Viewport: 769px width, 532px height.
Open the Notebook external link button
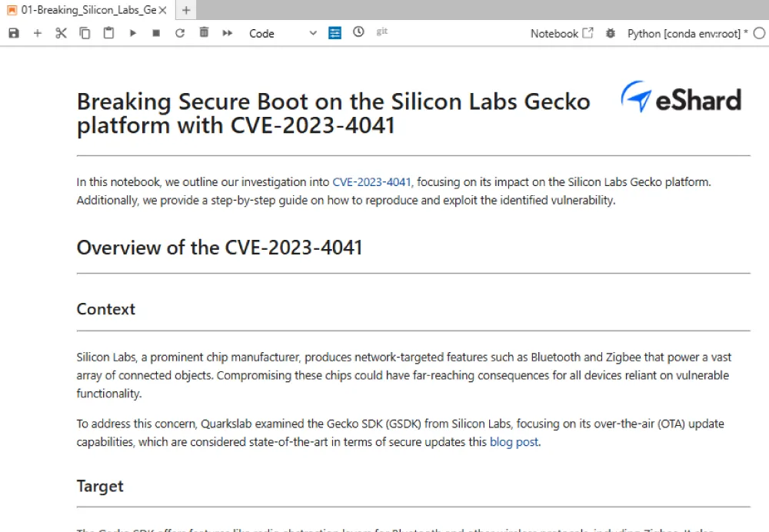click(562, 33)
